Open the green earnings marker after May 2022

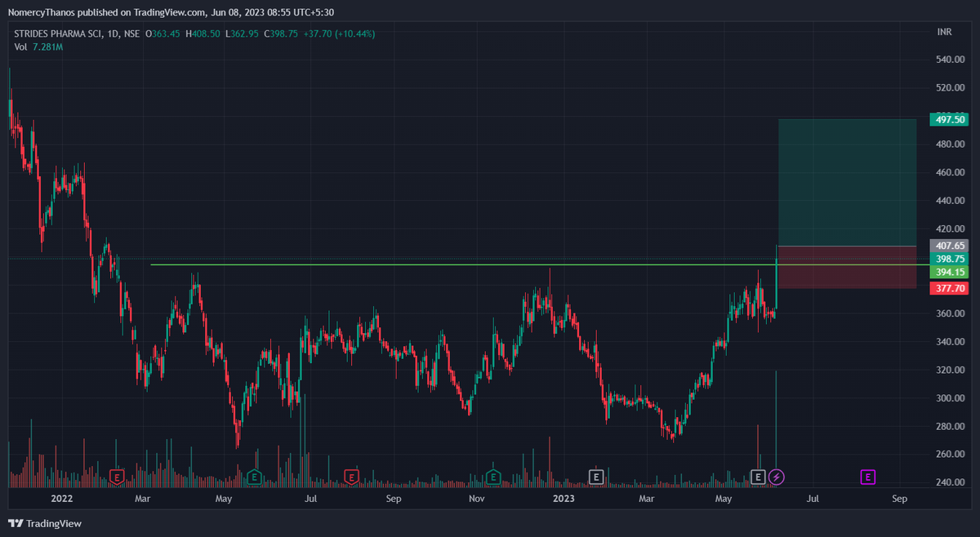[255, 477]
